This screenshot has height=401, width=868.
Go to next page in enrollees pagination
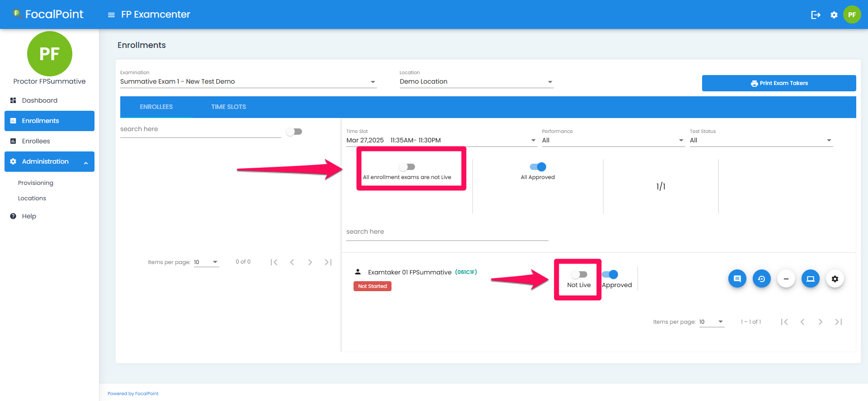tap(310, 262)
